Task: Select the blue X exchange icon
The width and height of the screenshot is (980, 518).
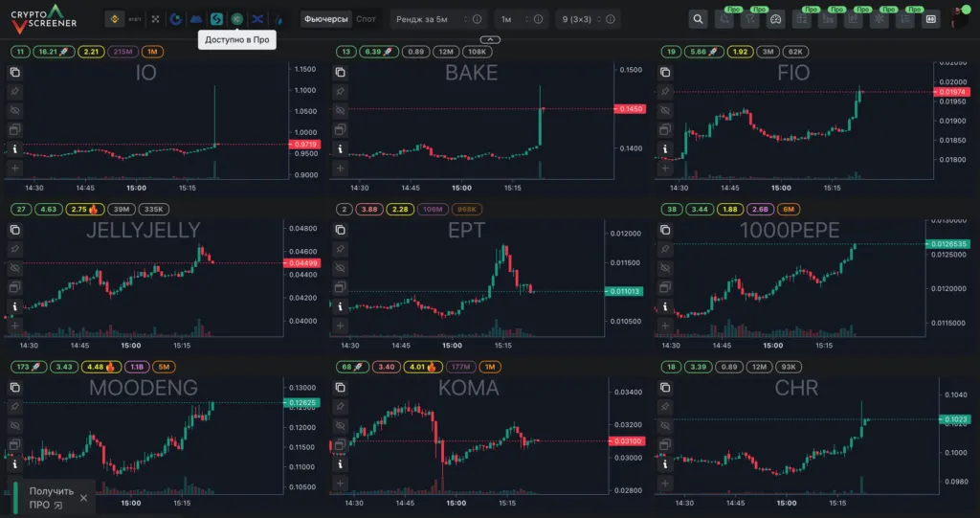Action: [x=256, y=19]
